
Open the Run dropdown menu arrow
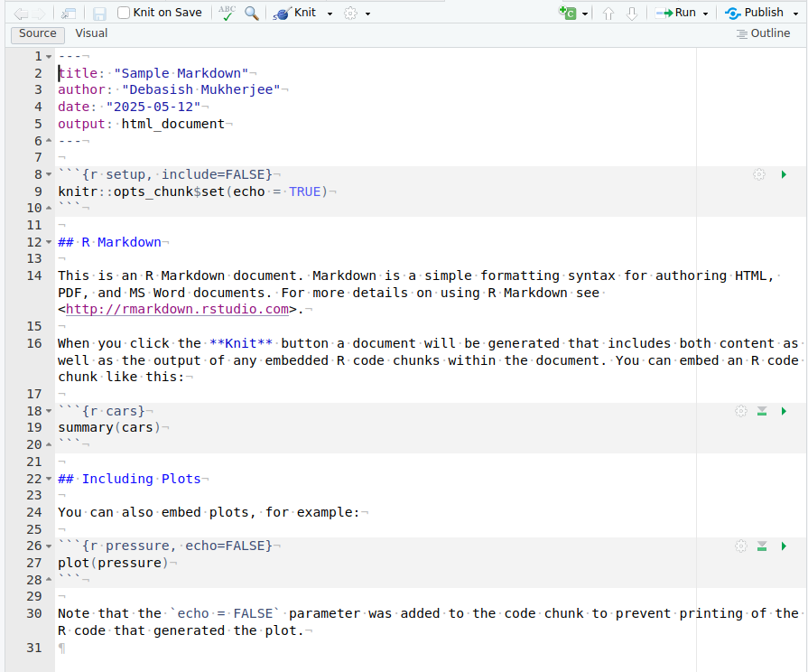point(705,14)
